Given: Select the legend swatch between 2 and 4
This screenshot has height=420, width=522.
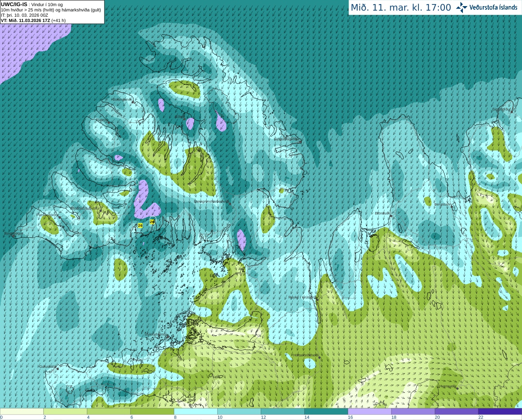Looking at the screenshot, I should [x=65, y=411].
